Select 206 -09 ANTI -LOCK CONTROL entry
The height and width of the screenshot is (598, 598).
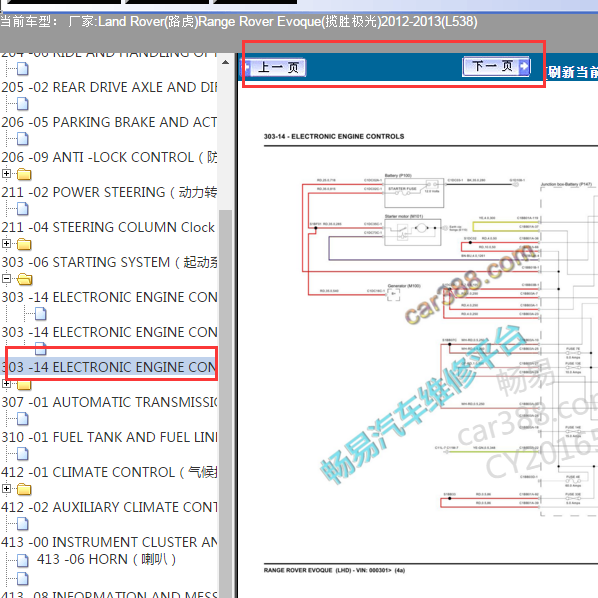109,158
